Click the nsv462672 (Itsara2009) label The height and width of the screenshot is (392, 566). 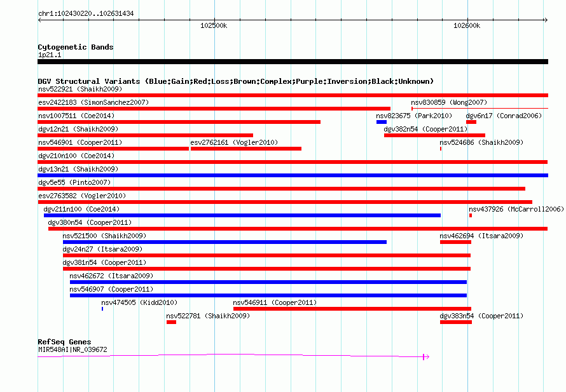(x=111, y=276)
